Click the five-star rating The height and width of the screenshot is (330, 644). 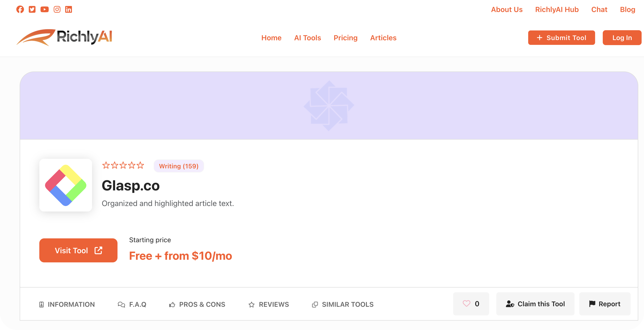point(123,165)
